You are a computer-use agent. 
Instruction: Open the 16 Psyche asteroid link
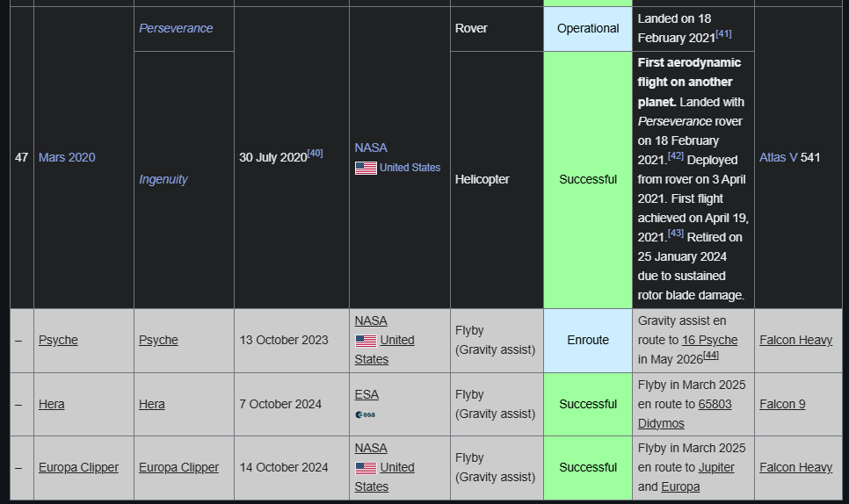pyautogui.click(x=709, y=340)
